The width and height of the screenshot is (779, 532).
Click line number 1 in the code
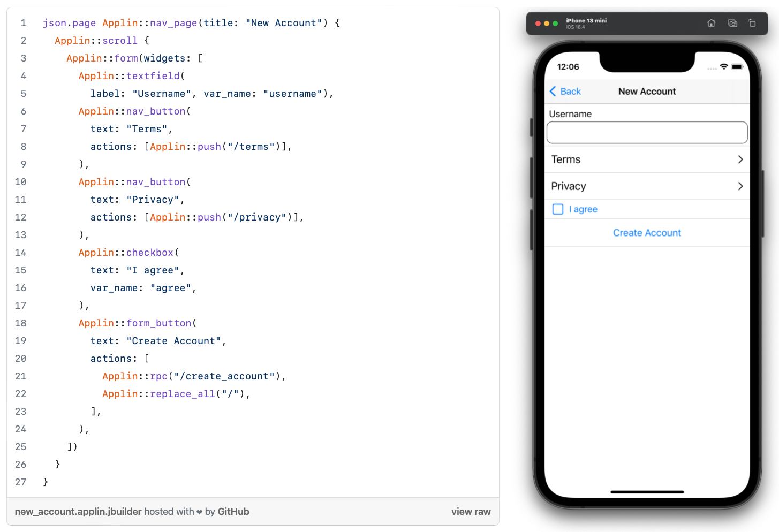[x=24, y=23]
